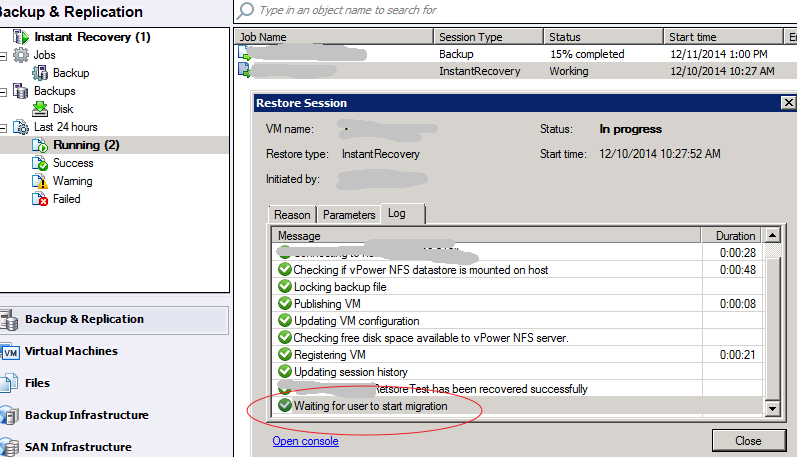
Task: Click the Instant Recovery node icon
Action: [x=20, y=37]
